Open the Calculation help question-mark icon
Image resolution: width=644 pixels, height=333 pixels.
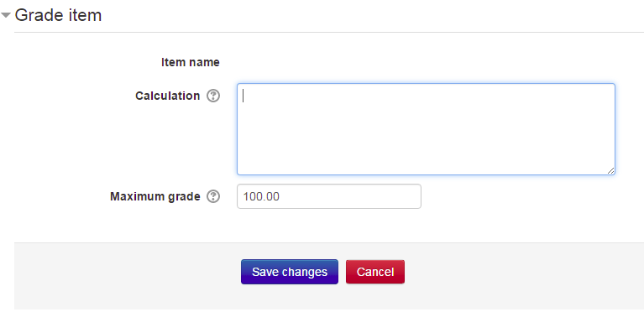213,96
